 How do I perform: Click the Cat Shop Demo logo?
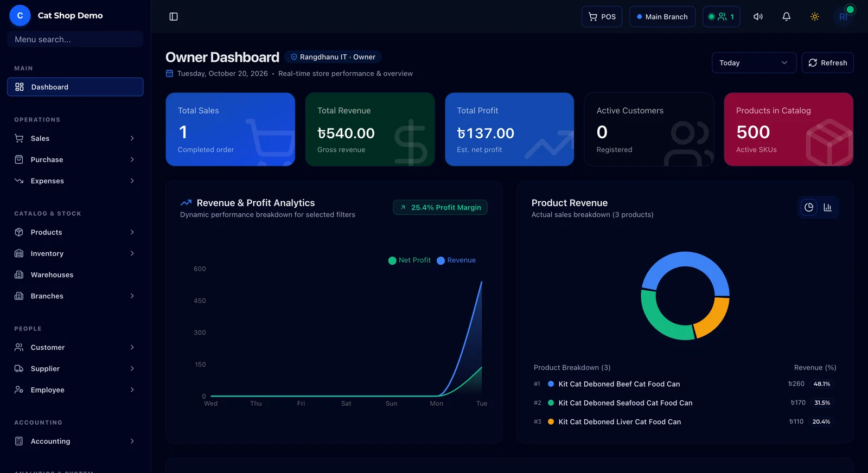[x=20, y=16]
